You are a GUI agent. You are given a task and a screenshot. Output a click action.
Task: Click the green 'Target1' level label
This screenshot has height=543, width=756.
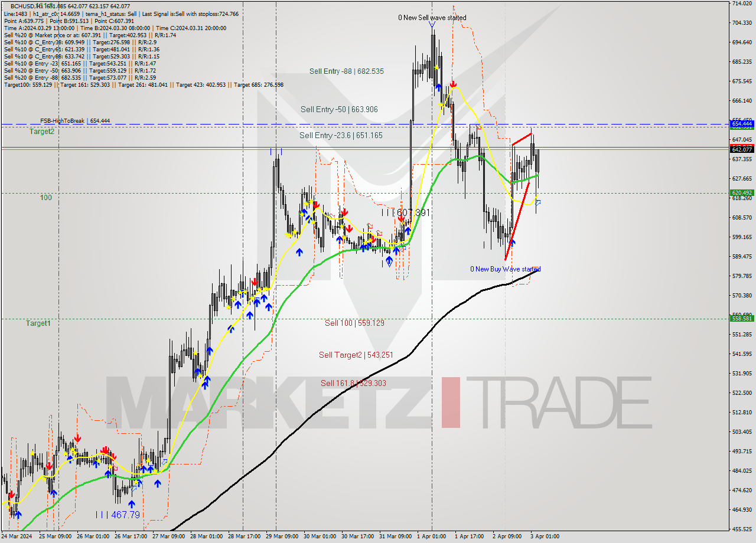38,323
